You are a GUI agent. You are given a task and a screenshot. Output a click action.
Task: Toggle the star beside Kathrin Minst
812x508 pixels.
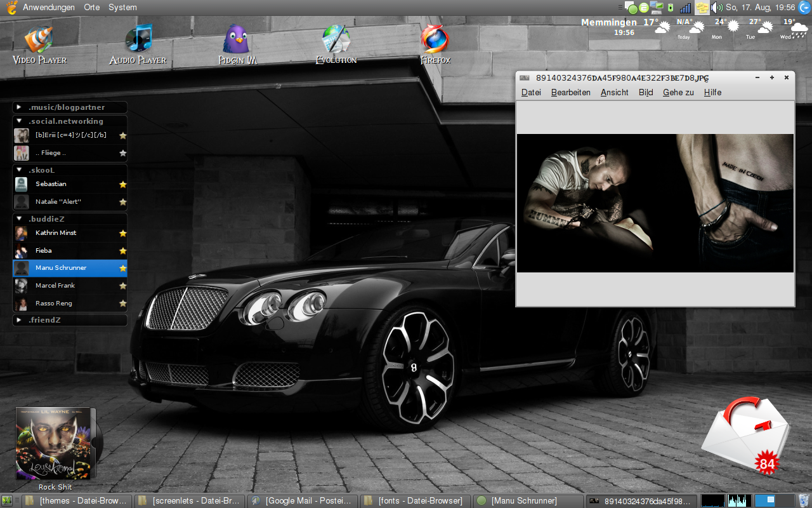[x=123, y=234]
